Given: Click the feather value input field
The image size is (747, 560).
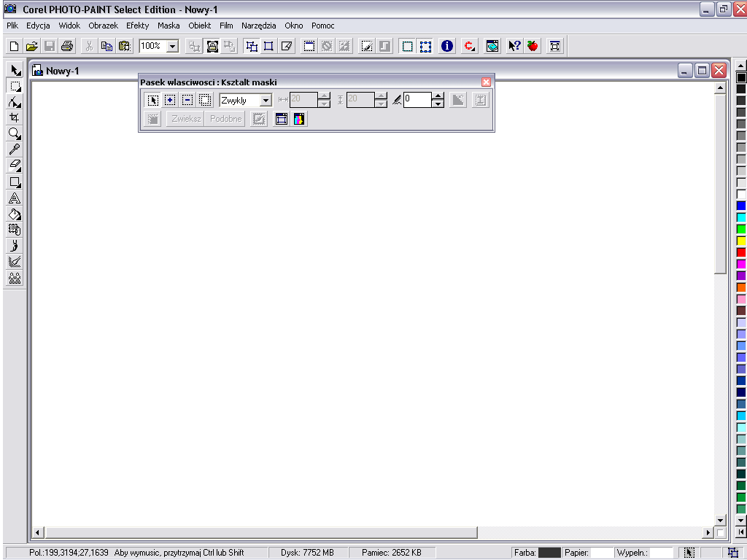Looking at the screenshot, I should [x=418, y=99].
